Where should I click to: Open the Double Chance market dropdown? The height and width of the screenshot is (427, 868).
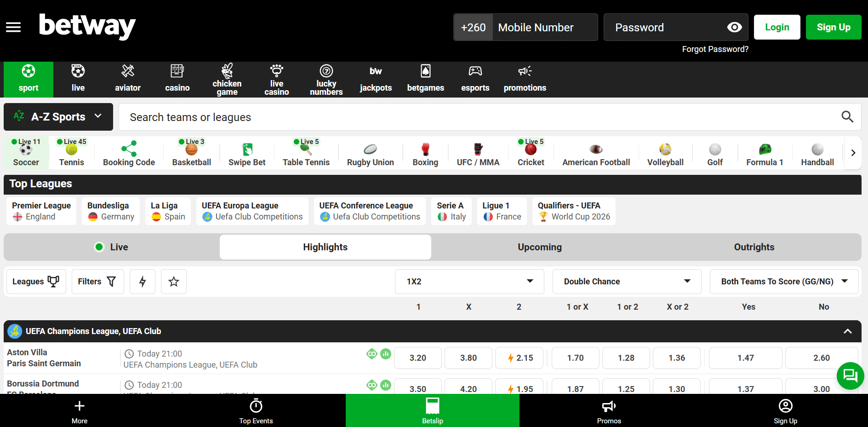[627, 282]
